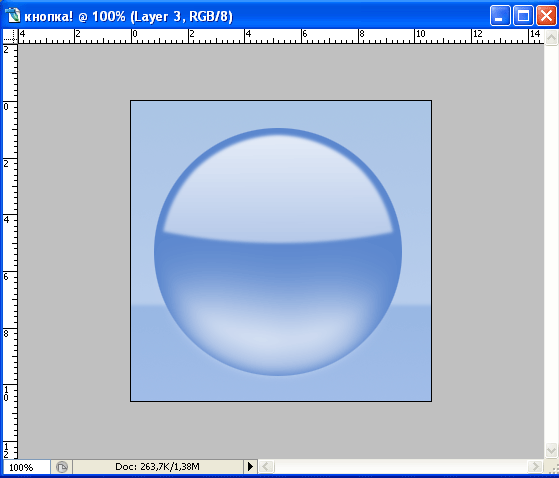The image size is (559, 478).
Task: Close the кнопка! document window
Action: pos(546,16)
